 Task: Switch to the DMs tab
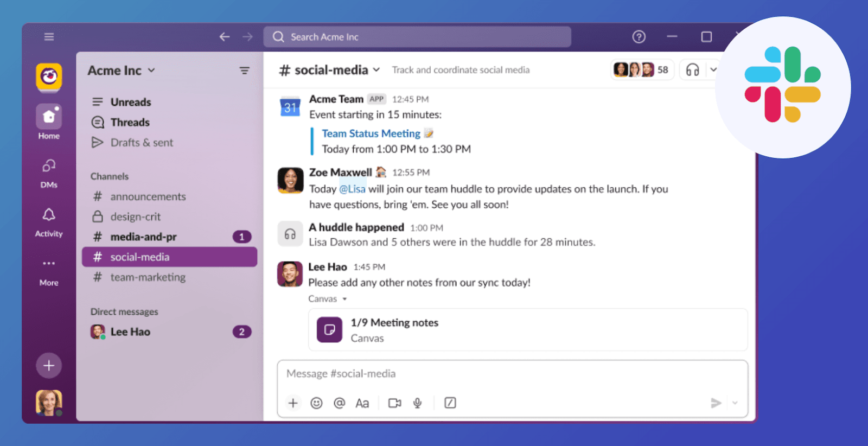(49, 173)
